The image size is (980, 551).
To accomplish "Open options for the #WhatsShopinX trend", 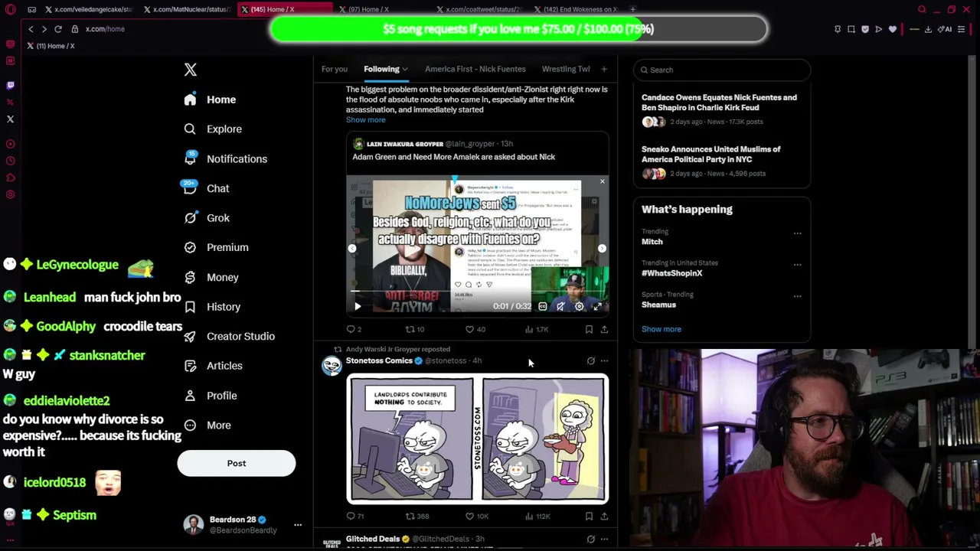I will pos(797,265).
